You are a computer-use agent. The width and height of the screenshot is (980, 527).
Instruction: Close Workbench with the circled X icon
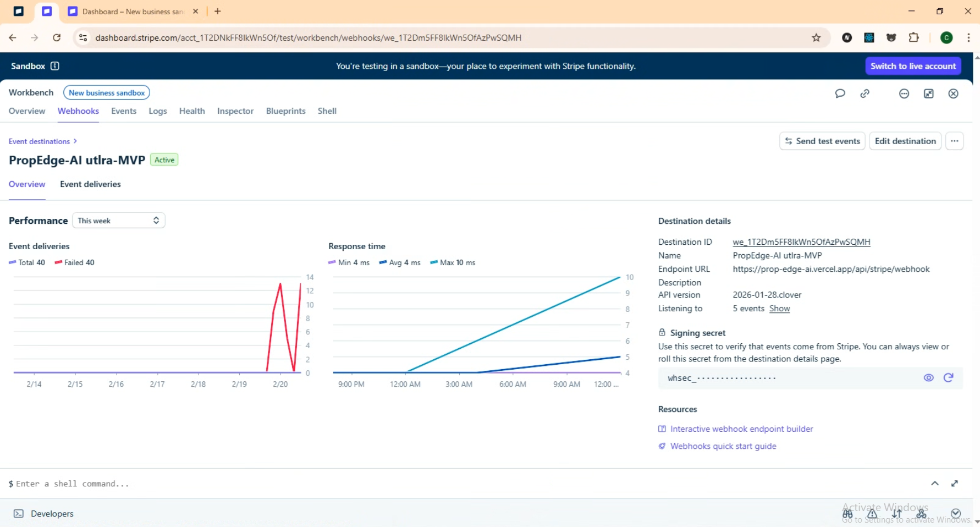[954, 94]
